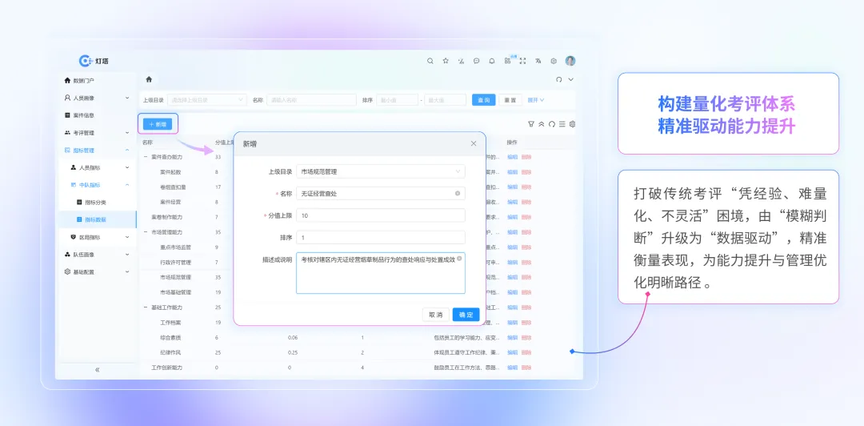Click the language translate icon
The image size is (864, 426).
pyautogui.click(x=538, y=61)
